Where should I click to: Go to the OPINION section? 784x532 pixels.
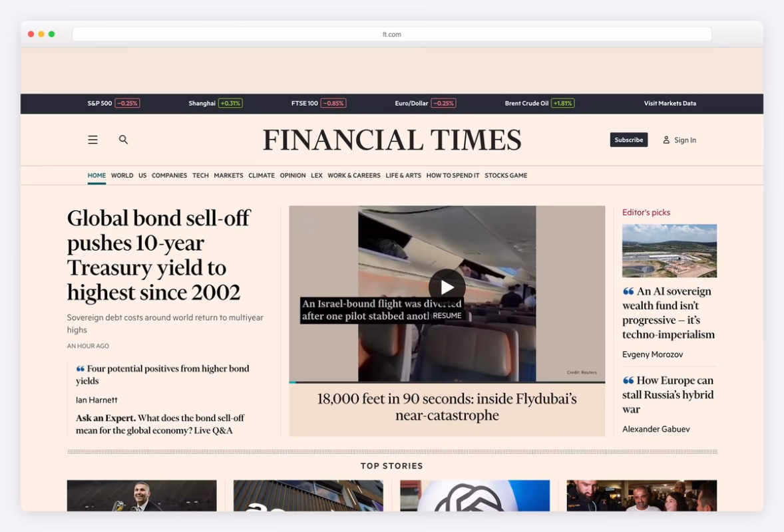292,176
